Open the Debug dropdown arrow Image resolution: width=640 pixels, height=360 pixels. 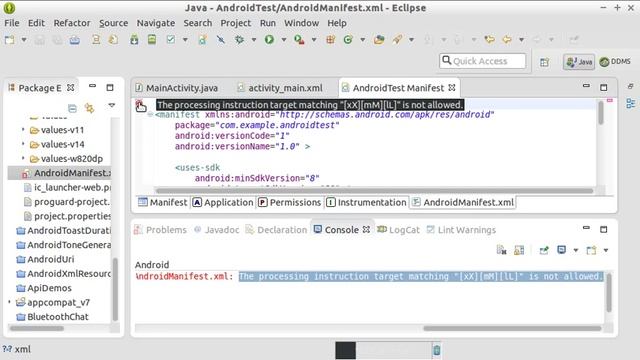254,40
